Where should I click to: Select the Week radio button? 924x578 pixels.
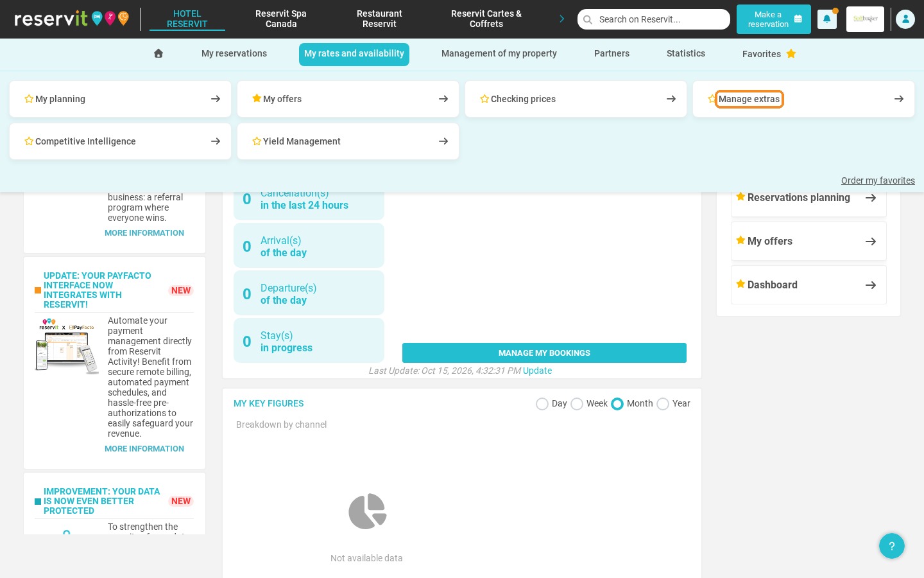577,404
